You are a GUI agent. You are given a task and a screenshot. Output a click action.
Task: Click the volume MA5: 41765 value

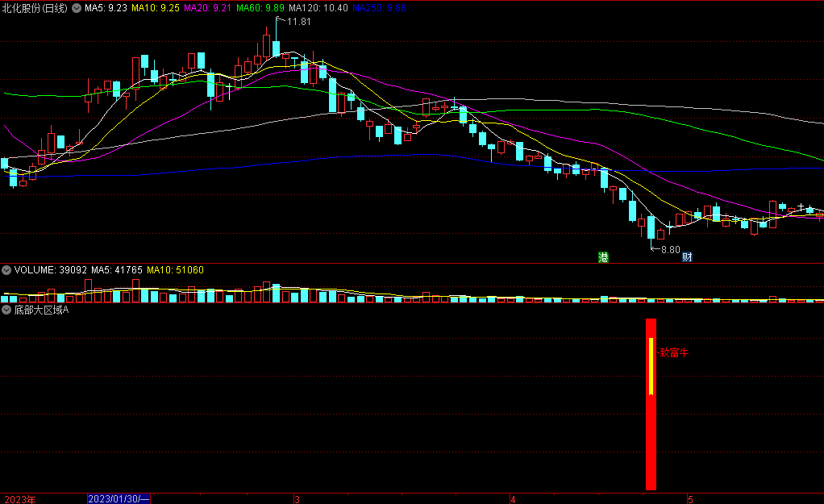117,270
